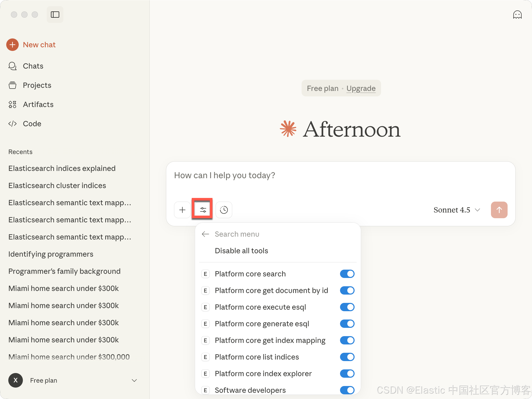Screen dimensions: 532x399
Task: Expand the Free plan account chevron
Action: [134, 381]
